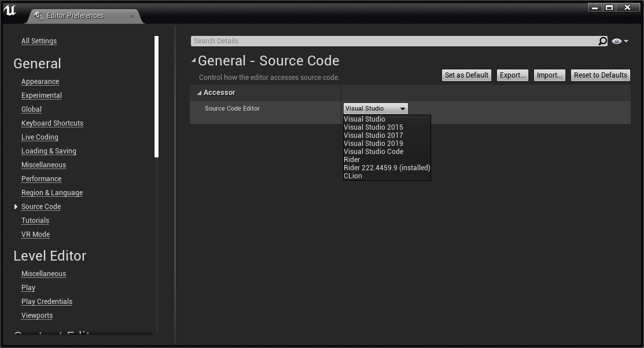
Task: Open Loading & Saving settings
Action: pos(49,151)
